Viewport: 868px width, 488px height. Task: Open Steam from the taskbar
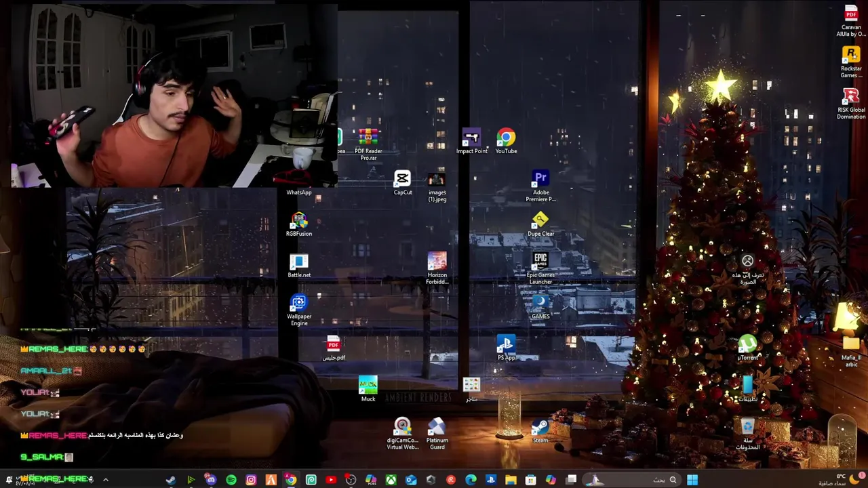(x=171, y=480)
